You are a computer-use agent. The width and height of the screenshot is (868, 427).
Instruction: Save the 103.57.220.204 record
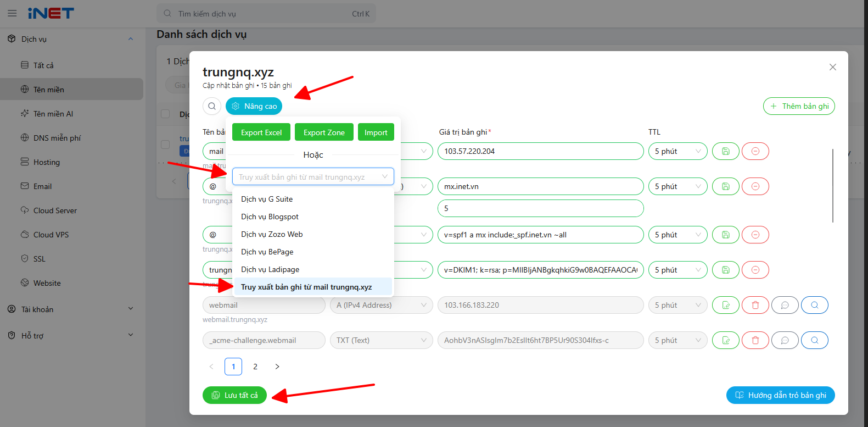coord(726,151)
